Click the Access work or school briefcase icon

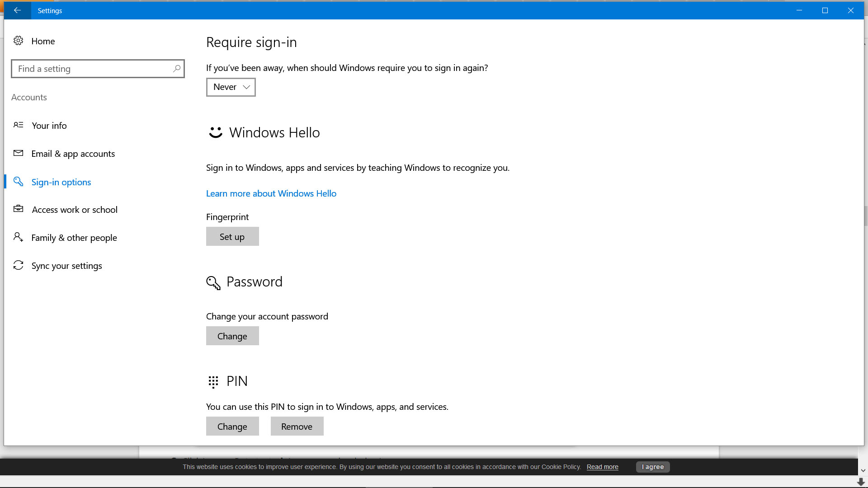18,209
